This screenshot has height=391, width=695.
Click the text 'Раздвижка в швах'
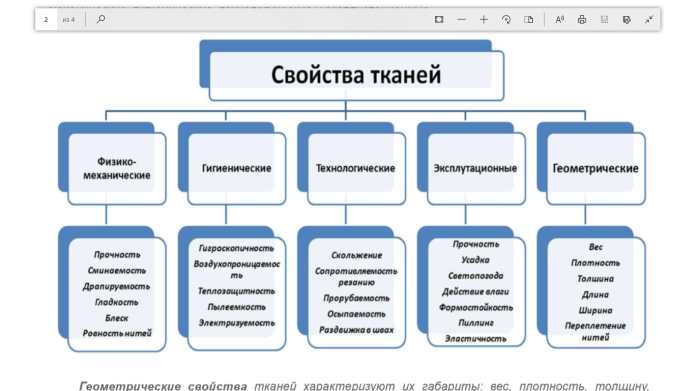(356, 330)
